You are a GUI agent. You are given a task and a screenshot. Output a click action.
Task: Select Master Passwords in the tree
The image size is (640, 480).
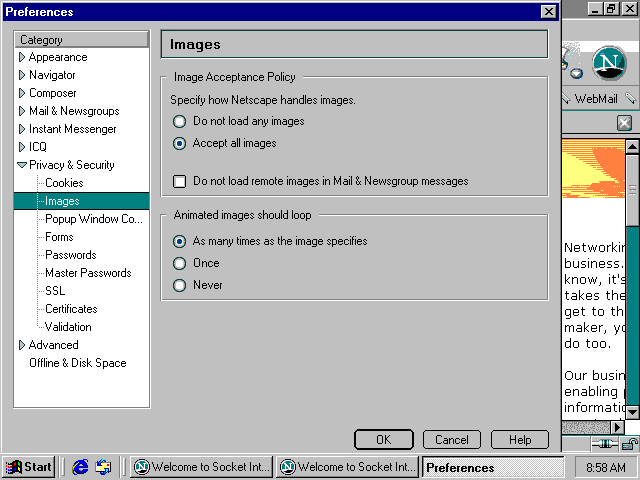[88, 273]
